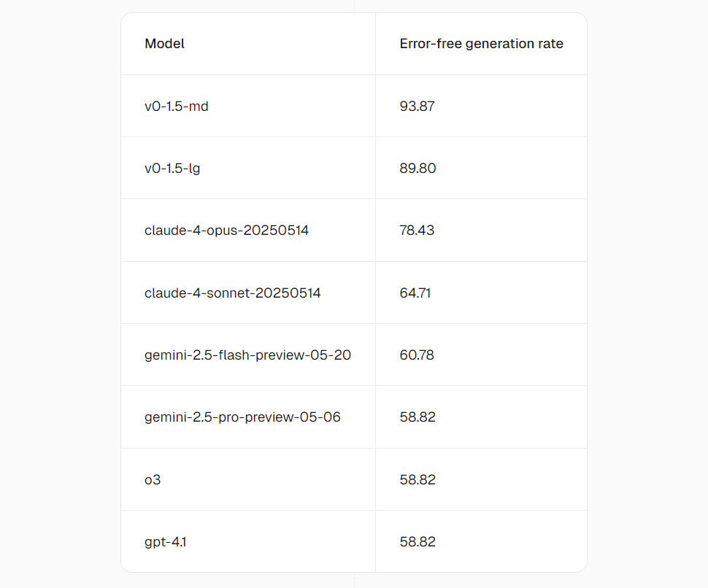Select the v0-1.5-lg model cell
Image resolution: width=708 pixels, height=588 pixels.
174,169
